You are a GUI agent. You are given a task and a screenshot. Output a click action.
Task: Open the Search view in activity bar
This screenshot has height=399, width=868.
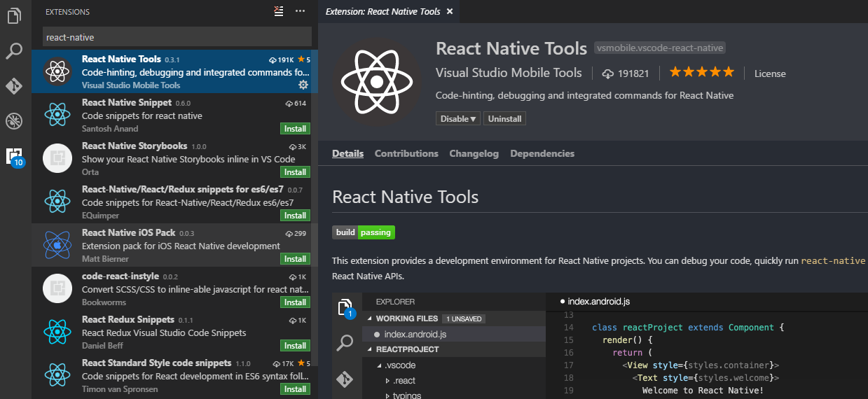(x=15, y=50)
